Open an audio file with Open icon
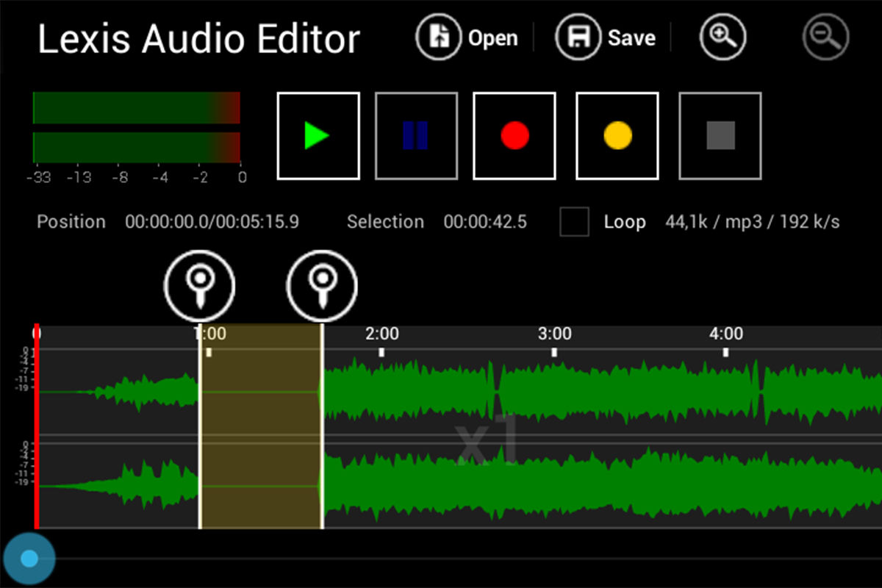 tap(440, 37)
